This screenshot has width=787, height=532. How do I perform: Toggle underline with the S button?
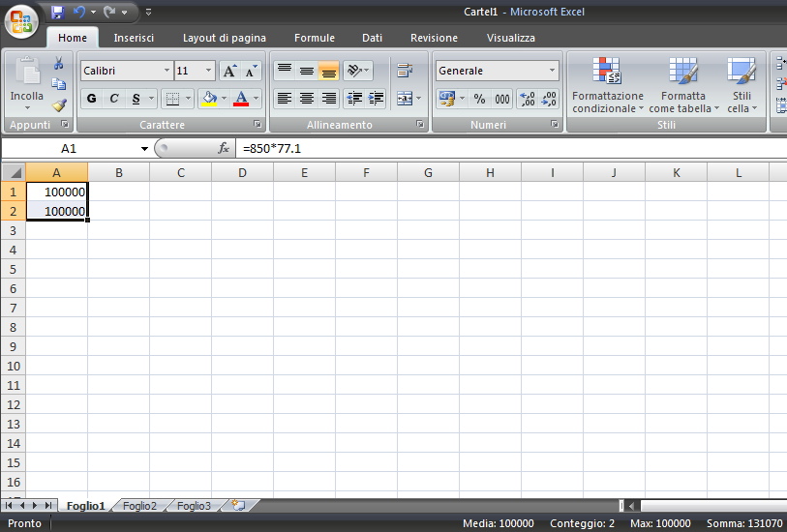click(x=136, y=99)
